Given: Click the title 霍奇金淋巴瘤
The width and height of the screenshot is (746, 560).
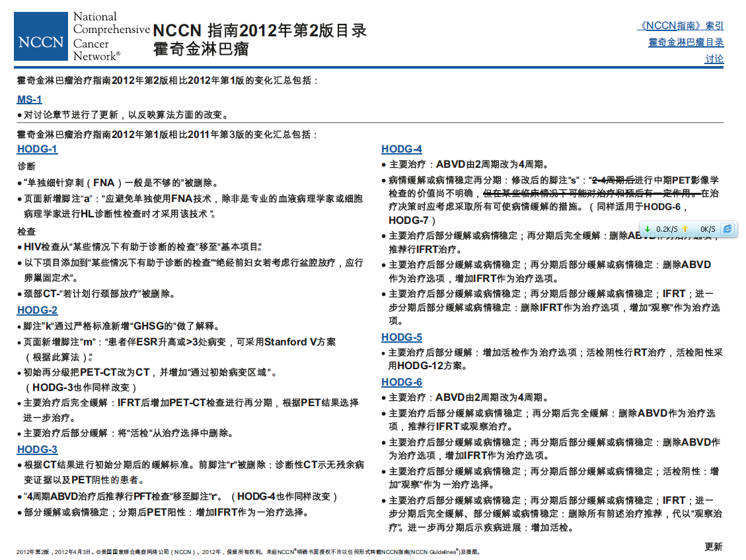Looking at the screenshot, I should coord(201,49).
